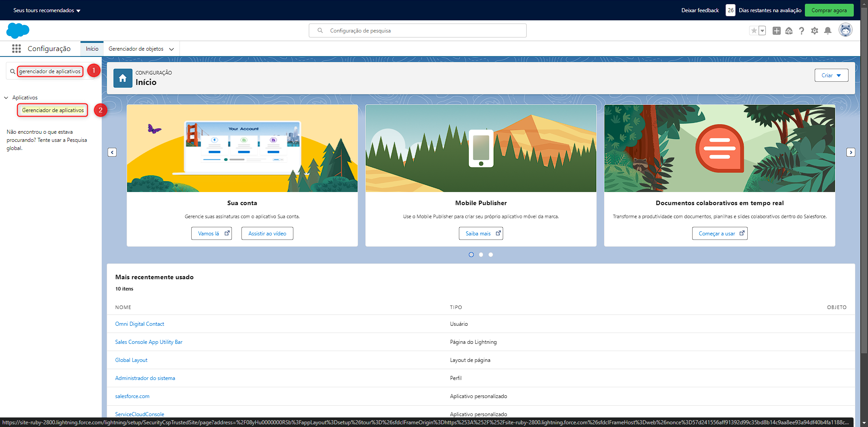
Task: Click the OBJETO column header
Action: pos(837,307)
